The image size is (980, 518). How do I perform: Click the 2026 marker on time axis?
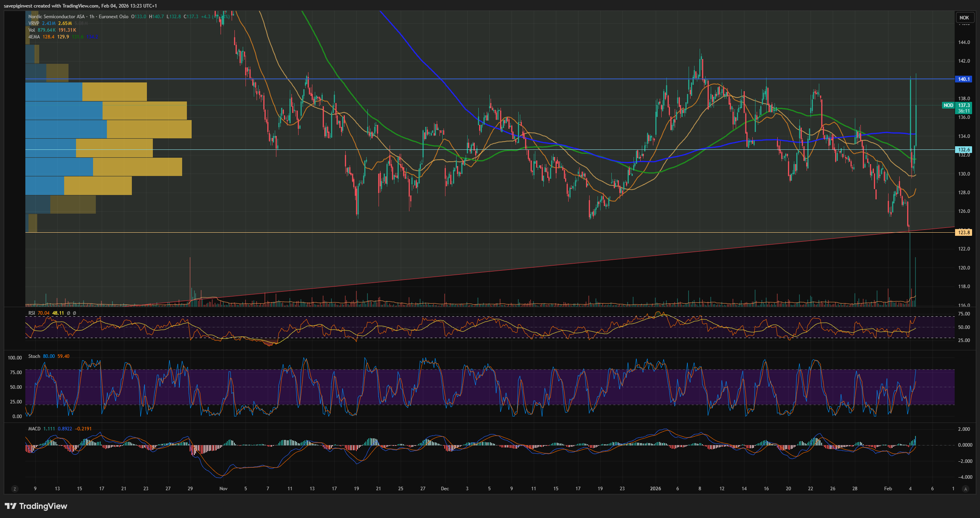coord(655,489)
